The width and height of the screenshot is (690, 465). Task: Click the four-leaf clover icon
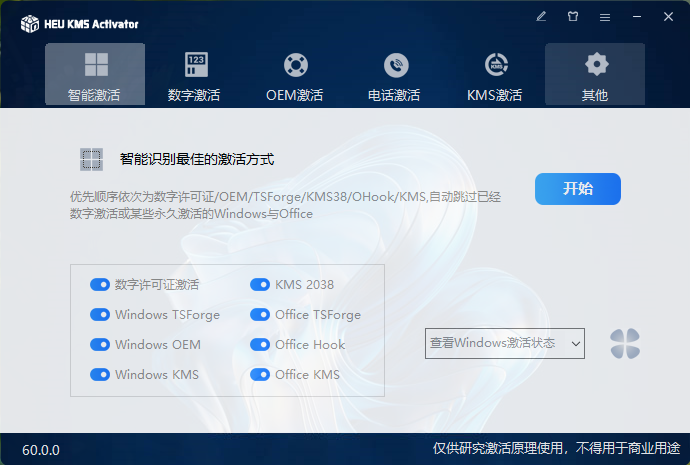click(625, 344)
